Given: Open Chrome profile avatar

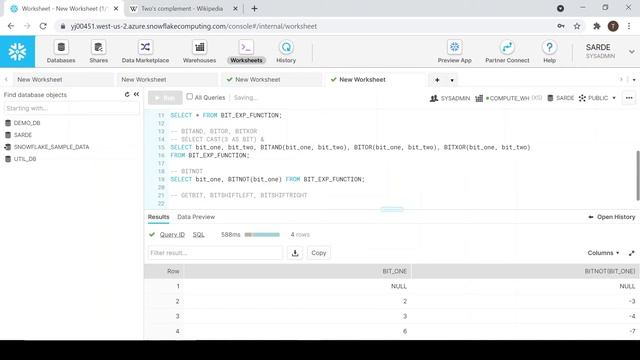Looking at the screenshot, I should pyautogui.click(x=613, y=26).
